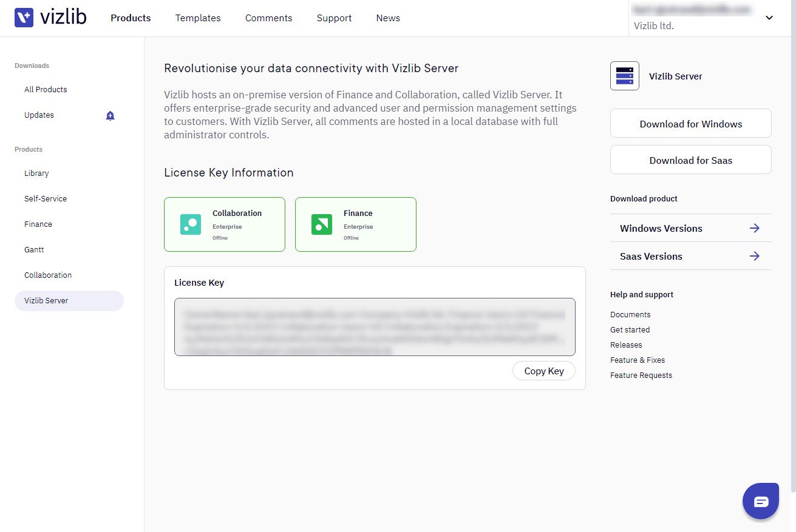The width and height of the screenshot is (796, 532).
Task: Open the Releases link
Action: [626, 345]
